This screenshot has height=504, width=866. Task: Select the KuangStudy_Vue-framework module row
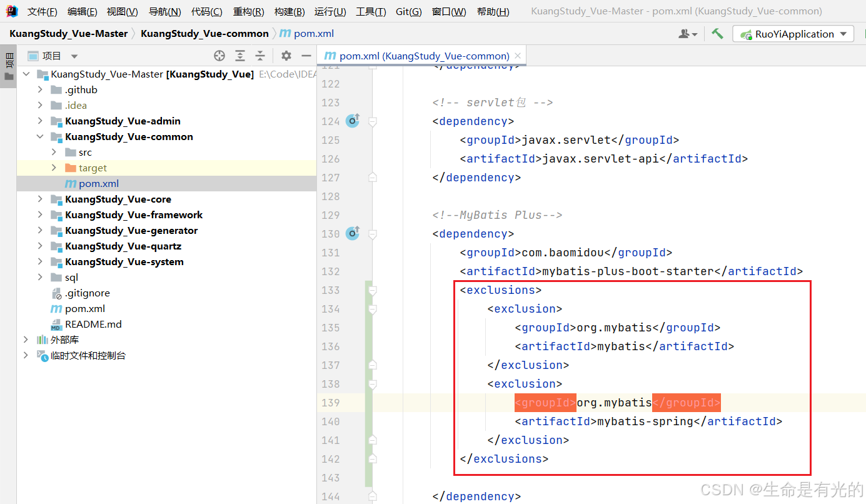[166, 215]
